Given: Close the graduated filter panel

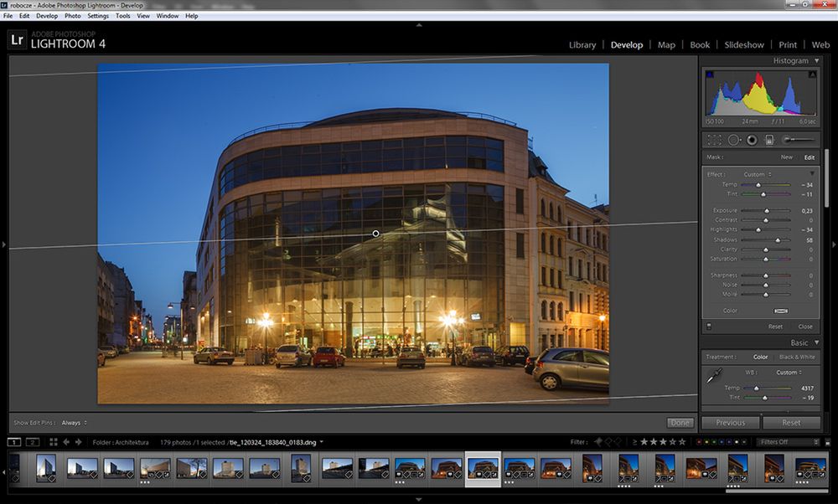Looking at the screenshot, I should 805,327.
